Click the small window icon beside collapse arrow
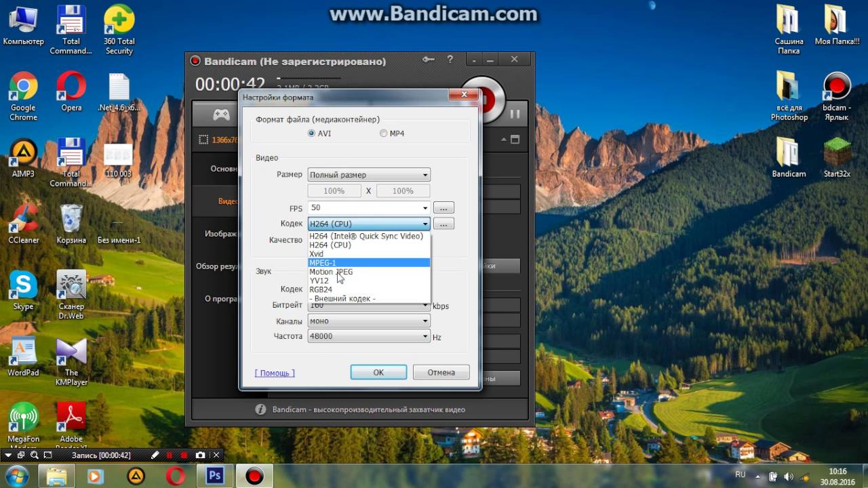Screen dimensions: 868x488 pos(515,140)
